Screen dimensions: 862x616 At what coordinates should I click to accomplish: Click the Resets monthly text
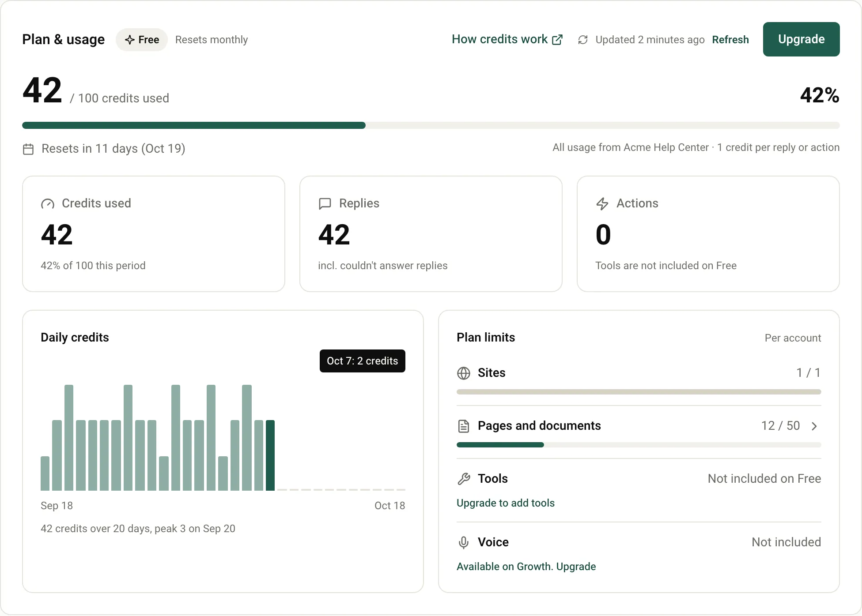click(x=212, y=40)
